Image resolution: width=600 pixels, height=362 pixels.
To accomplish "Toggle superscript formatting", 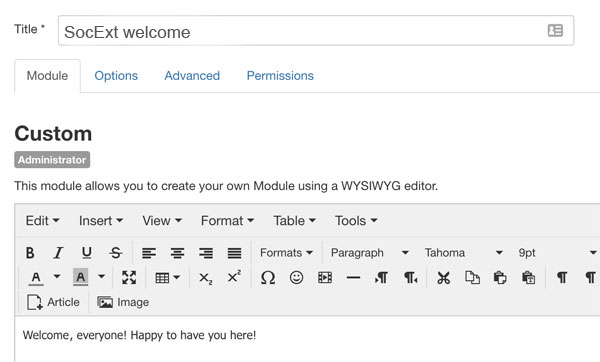I will click(234, 277).
